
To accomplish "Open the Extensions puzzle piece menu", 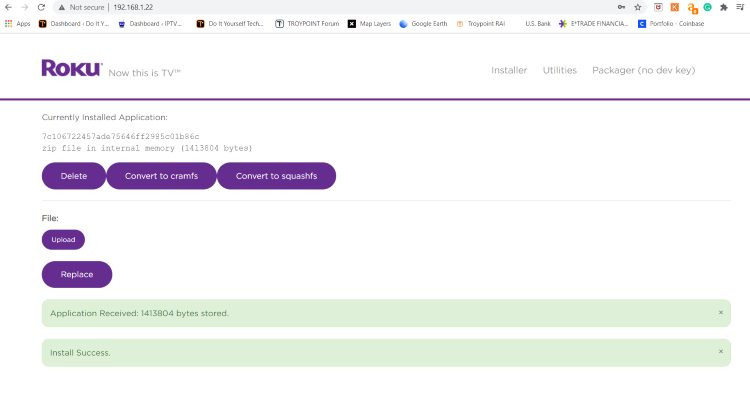I will pyautogui.click(x=724, y=7).
